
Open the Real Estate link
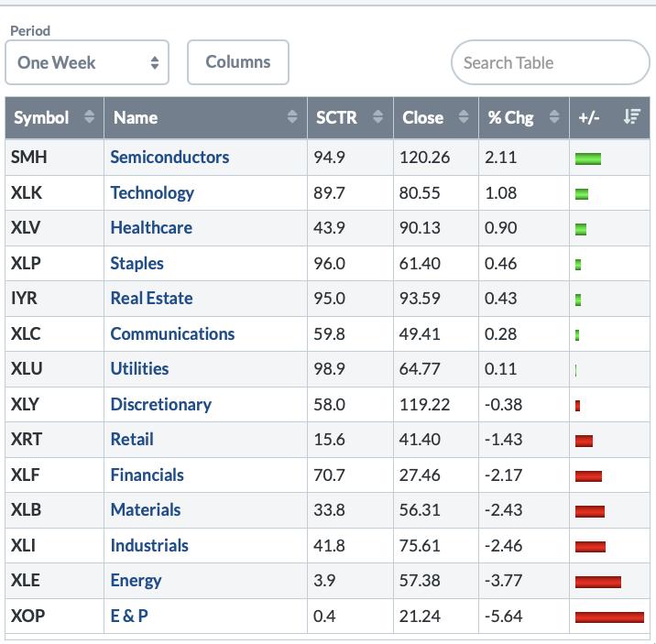151,298
